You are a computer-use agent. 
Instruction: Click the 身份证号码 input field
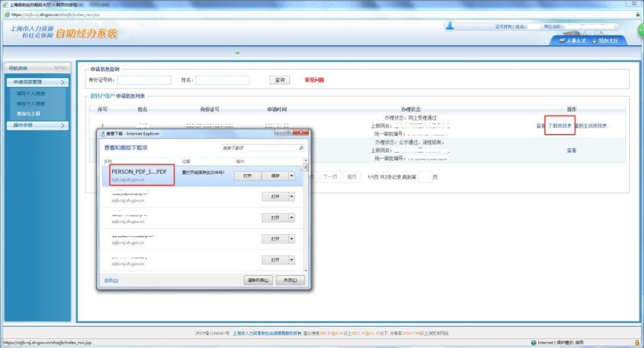(144, 80)
